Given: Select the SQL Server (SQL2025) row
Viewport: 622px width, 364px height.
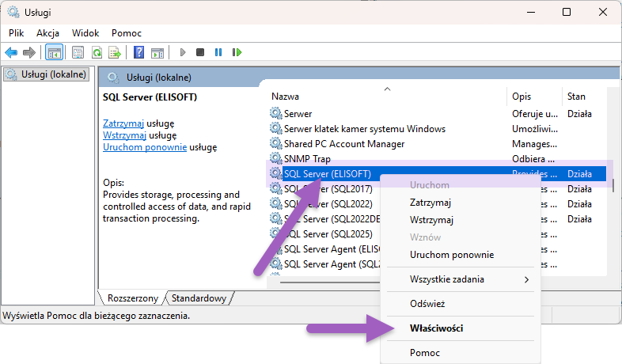Looking at the screenshot, I should click(x=324, y=234).
